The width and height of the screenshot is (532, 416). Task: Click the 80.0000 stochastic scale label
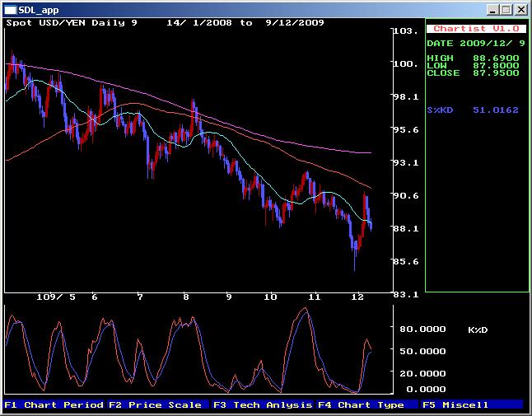(422, 330)
